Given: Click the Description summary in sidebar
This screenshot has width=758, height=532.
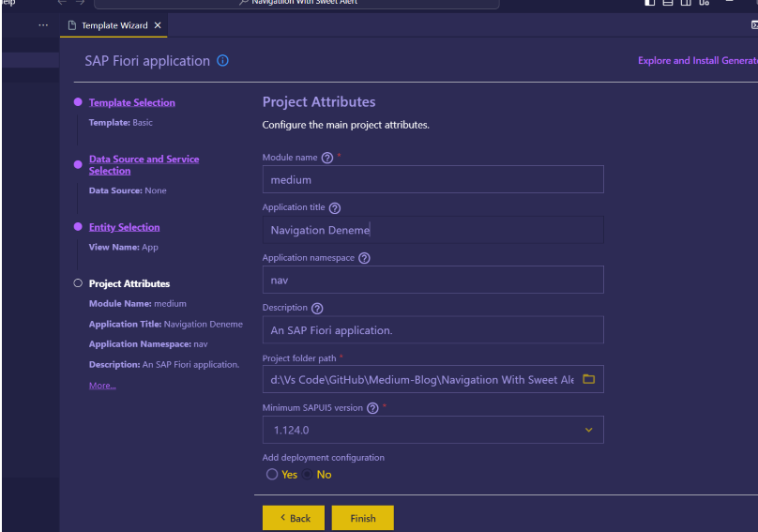Looking at the screenshot, I should click(x=164, y=365).
